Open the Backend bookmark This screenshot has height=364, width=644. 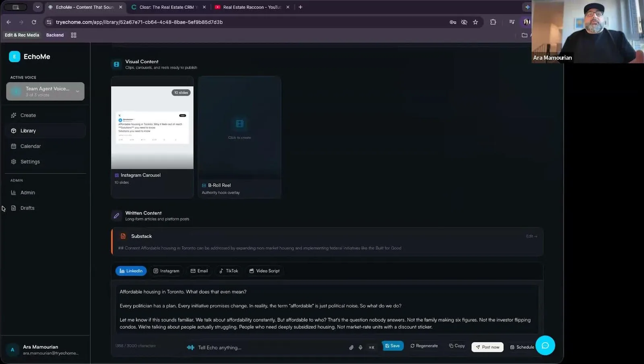55,35
